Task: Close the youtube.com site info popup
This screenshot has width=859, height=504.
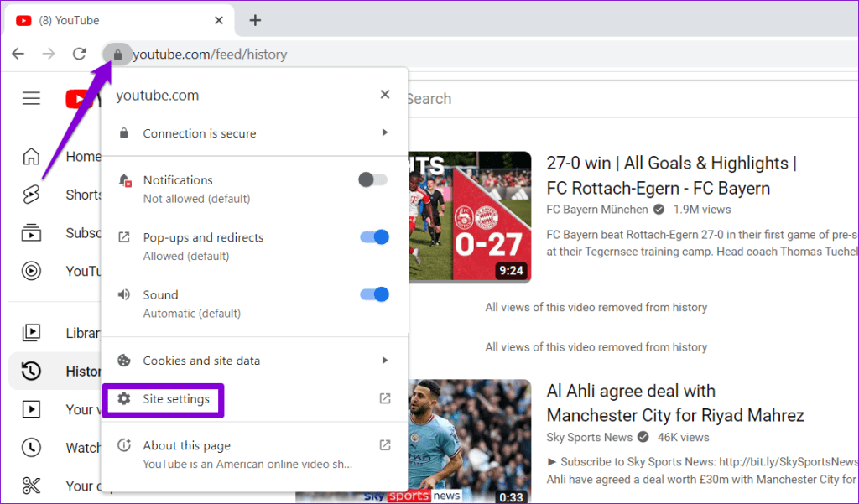Action: [x=385, y=94]
